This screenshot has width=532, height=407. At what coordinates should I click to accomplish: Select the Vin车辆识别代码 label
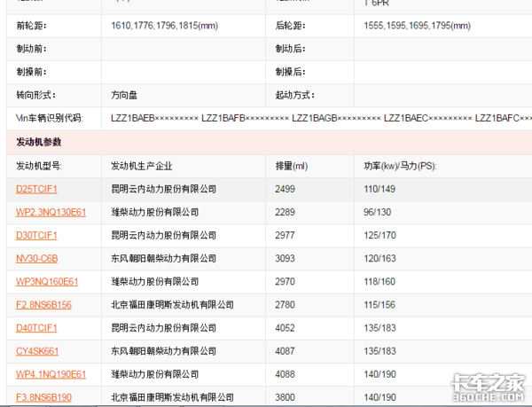pyautogui.click(x=50, y=118)
